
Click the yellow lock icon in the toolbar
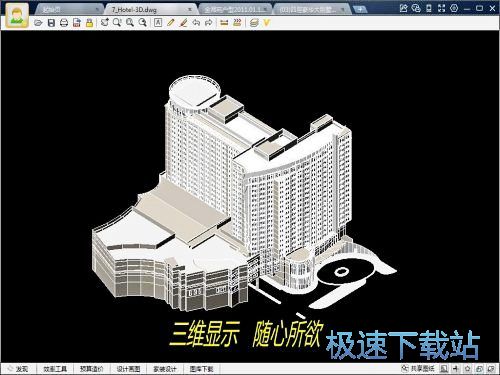click(89, 23)
